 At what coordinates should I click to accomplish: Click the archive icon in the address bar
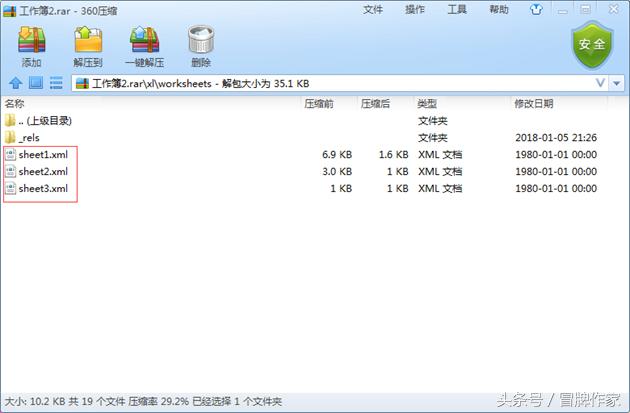pyautogui.click(x=82, y=83)
